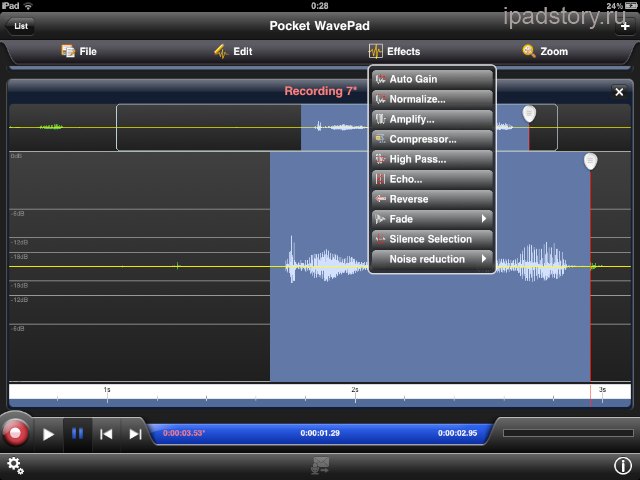Screen dimensions: 640x480
Task: Click the overview waveform position marker
Action: pos(529,113)
